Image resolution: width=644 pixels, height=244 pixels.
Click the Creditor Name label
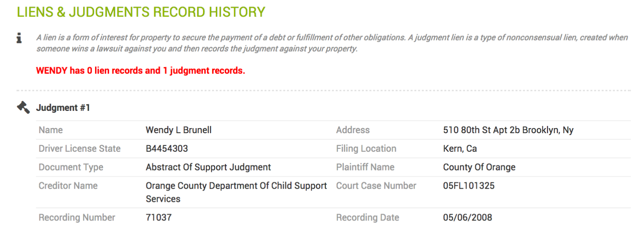pos(68,186)
